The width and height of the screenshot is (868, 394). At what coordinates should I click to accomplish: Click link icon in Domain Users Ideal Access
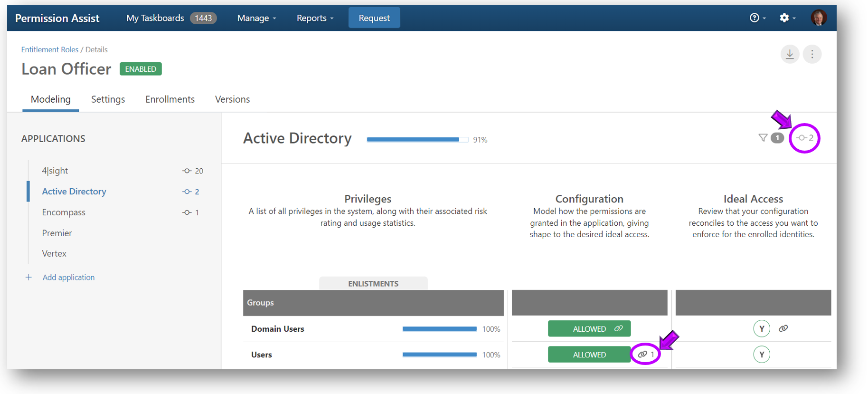pos(783,328)
